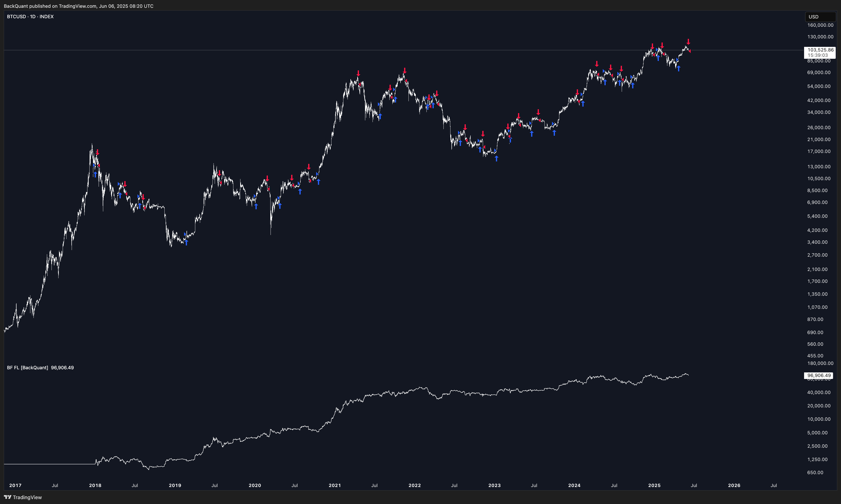
Task: Click the indicator value label 96,906.49 on the axis
Action: (819, 375)
